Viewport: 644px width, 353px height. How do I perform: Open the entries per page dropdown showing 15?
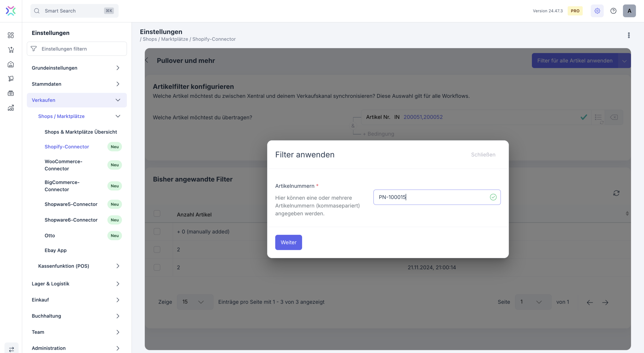(x=195, y=302)
